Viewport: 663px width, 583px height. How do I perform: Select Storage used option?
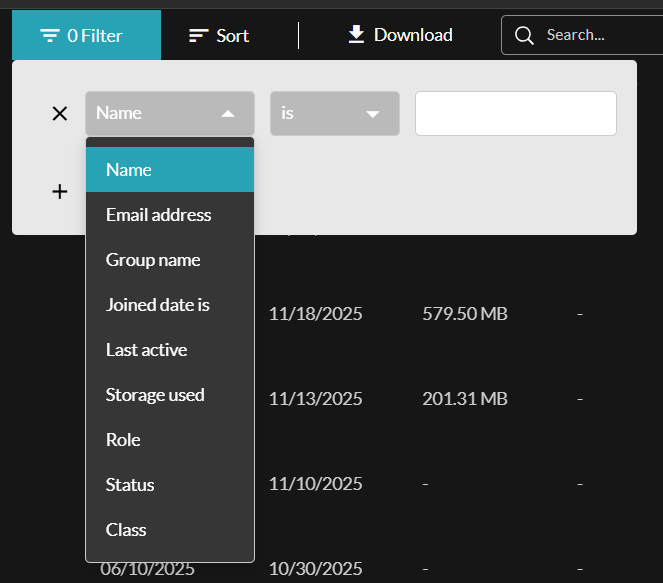[x=170, y=395]
